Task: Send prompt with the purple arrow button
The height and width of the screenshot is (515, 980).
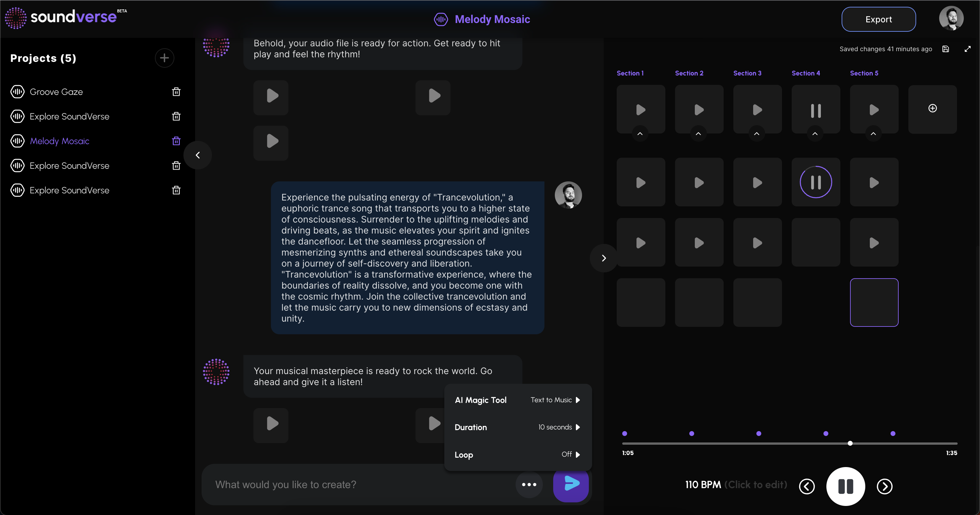Action: tap(571, 484)
